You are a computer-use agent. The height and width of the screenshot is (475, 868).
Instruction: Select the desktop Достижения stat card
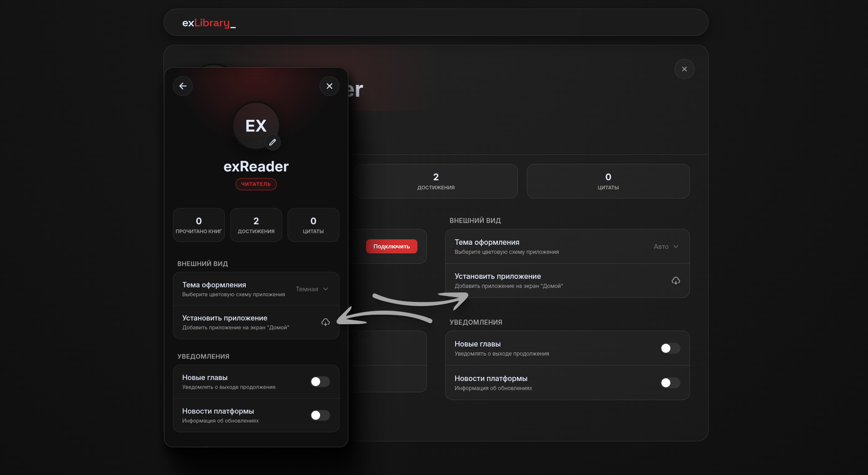click(x=436, y=181)
